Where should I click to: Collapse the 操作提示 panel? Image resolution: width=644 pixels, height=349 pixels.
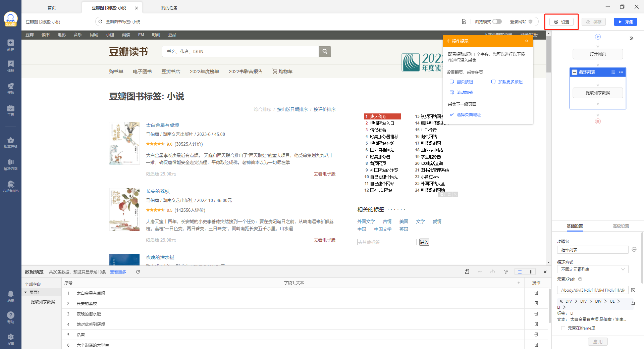527,41
